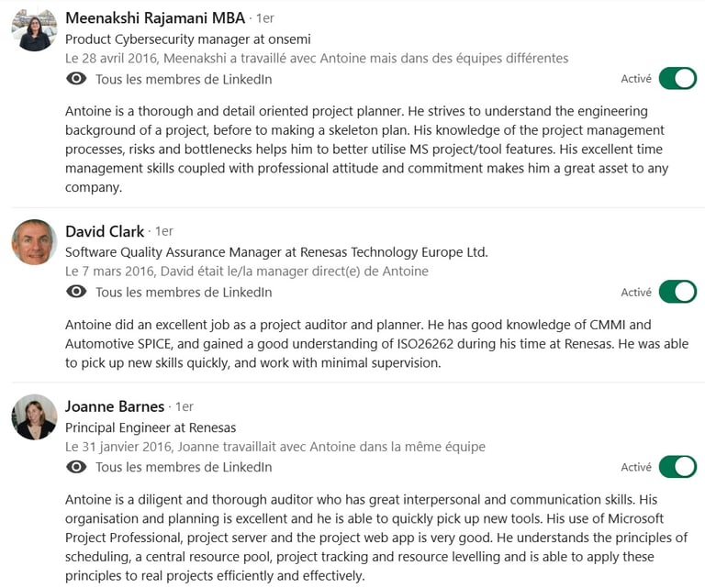This screenshot has width=705, height=588.
Task: Click Joanne's recommendation text about Microsoft Project
Action: click(x=376, y=538)
